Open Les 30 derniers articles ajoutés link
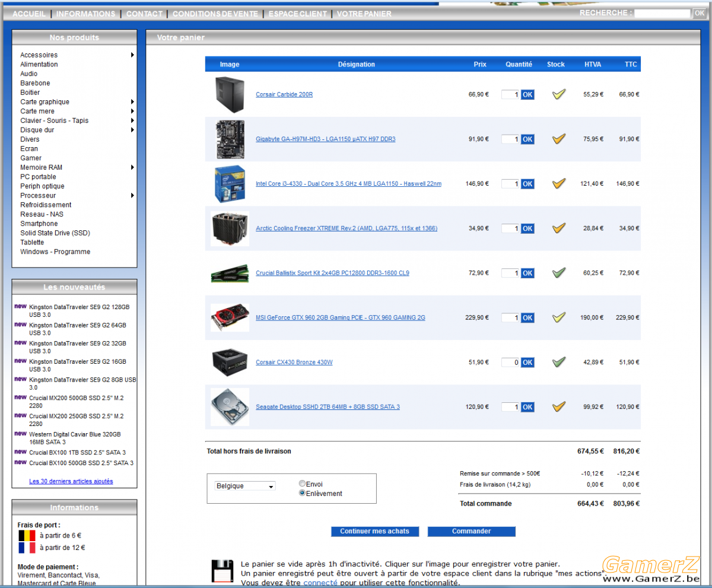The width and height of the screenshot is (712, 588). (x=71, y=481)
